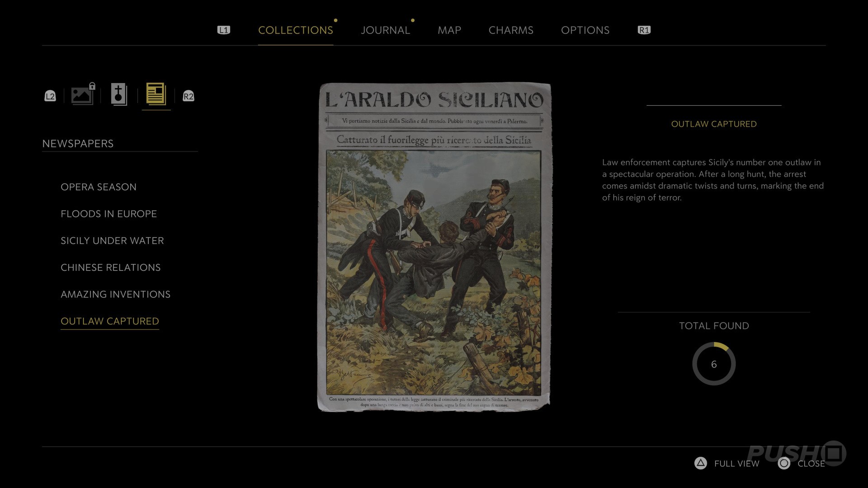Viewport: 868px width, 488px height.
Task: Open the Map tab
Action: 449,30
